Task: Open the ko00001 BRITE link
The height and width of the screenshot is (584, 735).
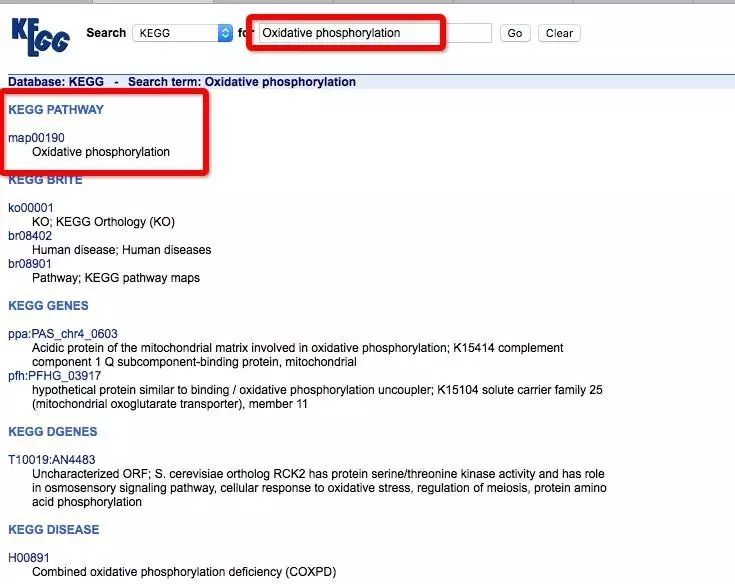Action: [x=31, y=208]
